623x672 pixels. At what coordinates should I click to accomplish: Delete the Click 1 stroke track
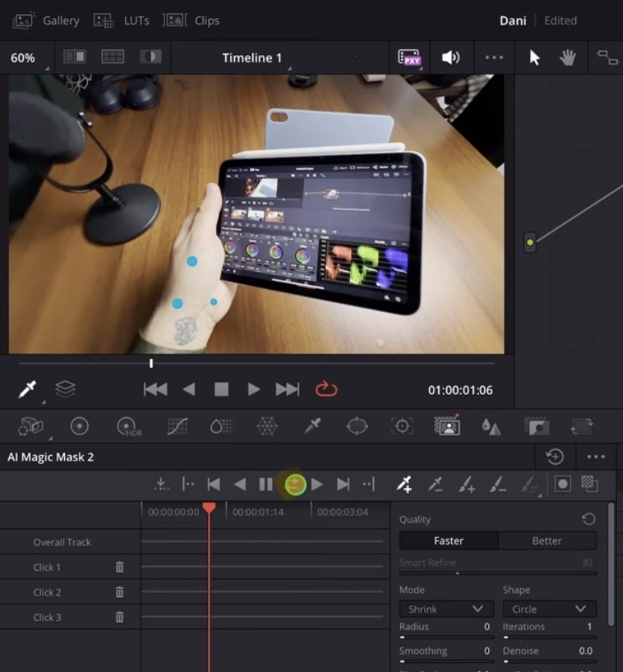click(119, 567)
